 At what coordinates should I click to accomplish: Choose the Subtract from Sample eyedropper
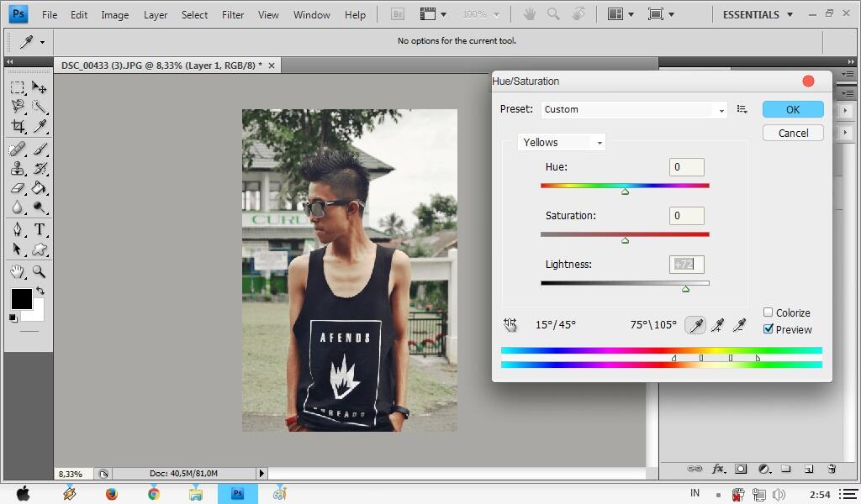739,325
